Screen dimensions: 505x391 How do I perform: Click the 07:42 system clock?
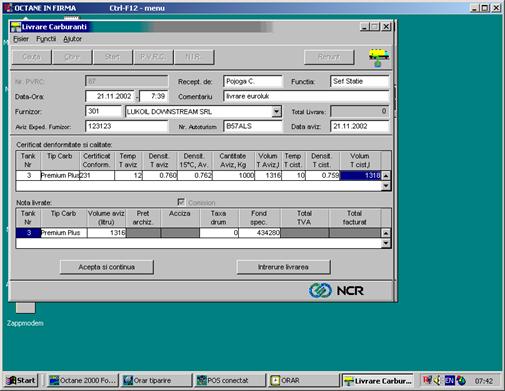[484, 381]
